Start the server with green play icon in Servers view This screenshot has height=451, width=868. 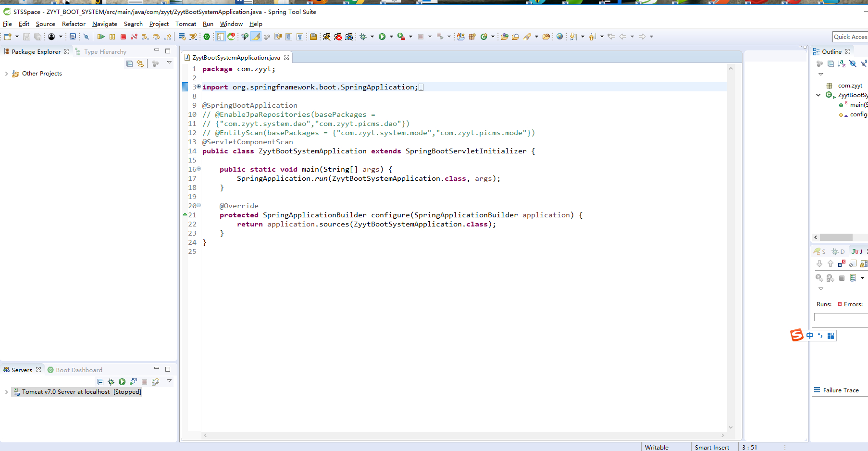(122, 382)
